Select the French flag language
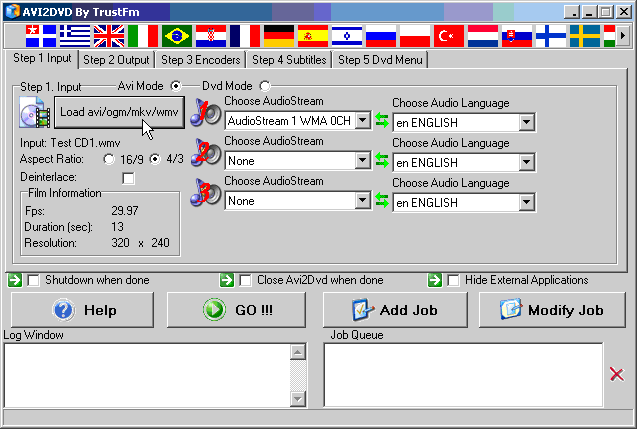The height and width of the screenshot is (429, 637). (245, 36)
